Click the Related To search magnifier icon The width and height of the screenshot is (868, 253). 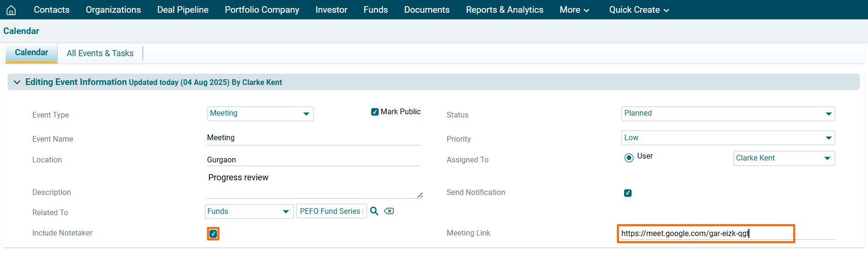coord(374,211)
